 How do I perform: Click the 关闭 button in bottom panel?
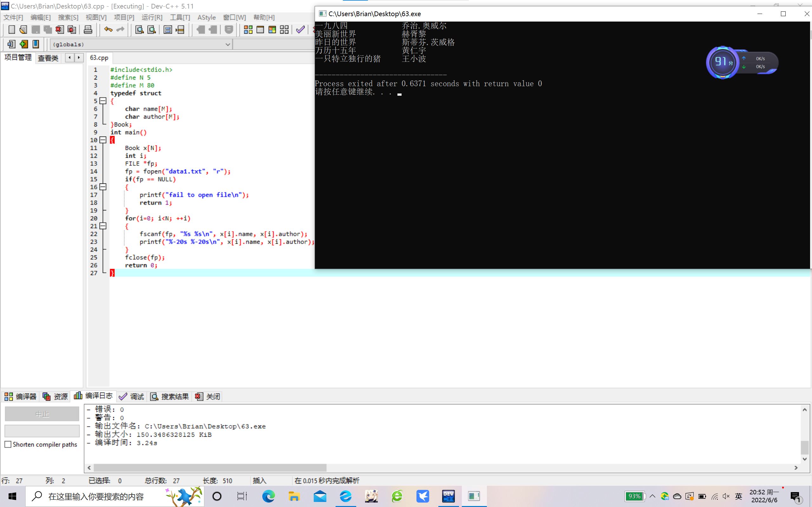pyautogui.click(x=208, y=396)
